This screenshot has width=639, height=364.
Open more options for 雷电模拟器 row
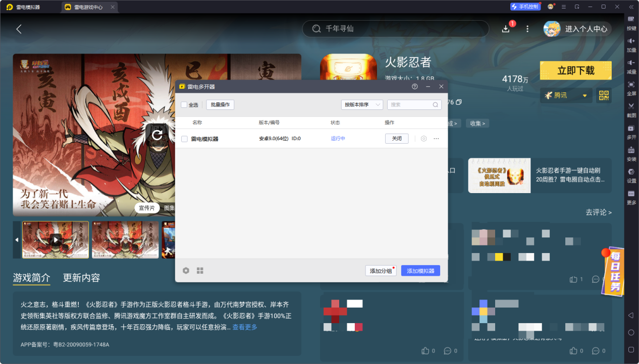436,139
